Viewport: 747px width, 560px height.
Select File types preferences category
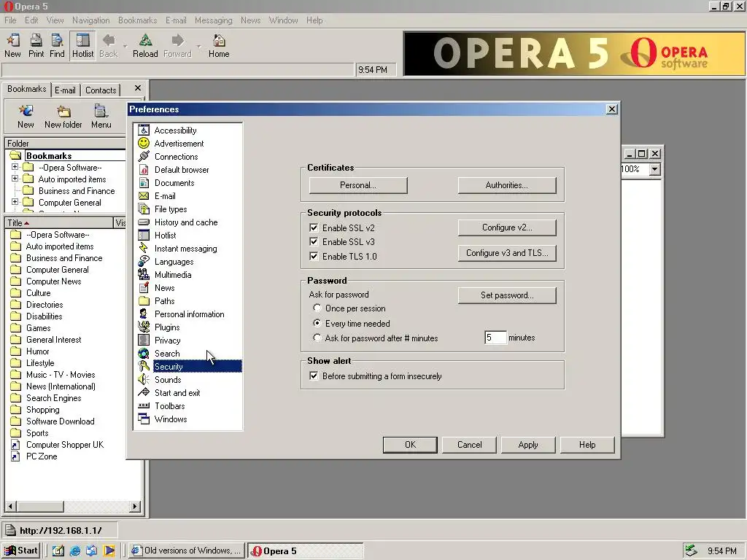(171, 209)
